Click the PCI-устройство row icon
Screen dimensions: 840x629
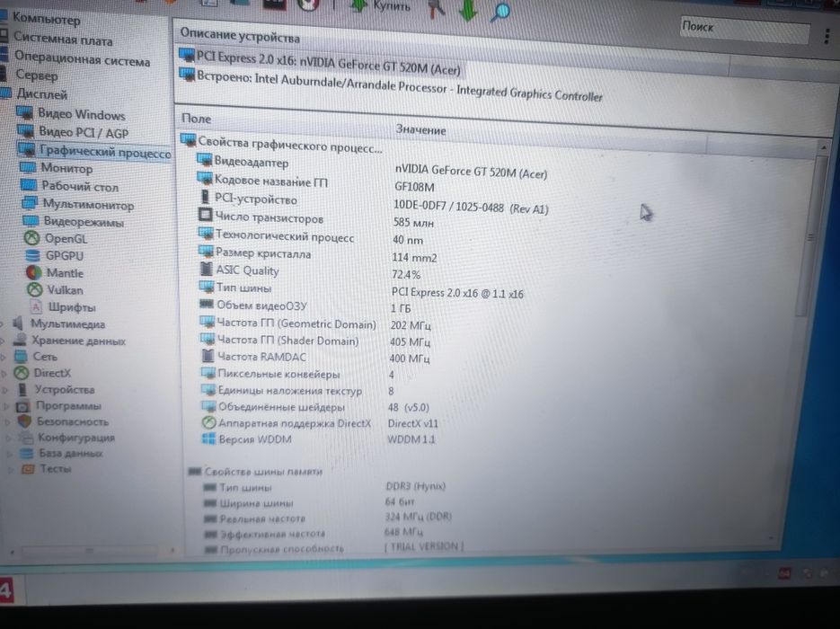coord(205,197)
